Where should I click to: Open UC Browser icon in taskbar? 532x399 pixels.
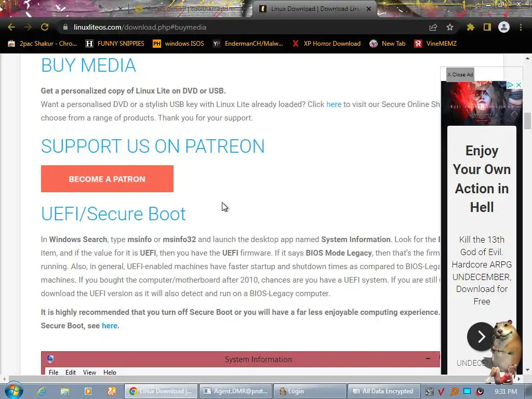coord(112,391)
